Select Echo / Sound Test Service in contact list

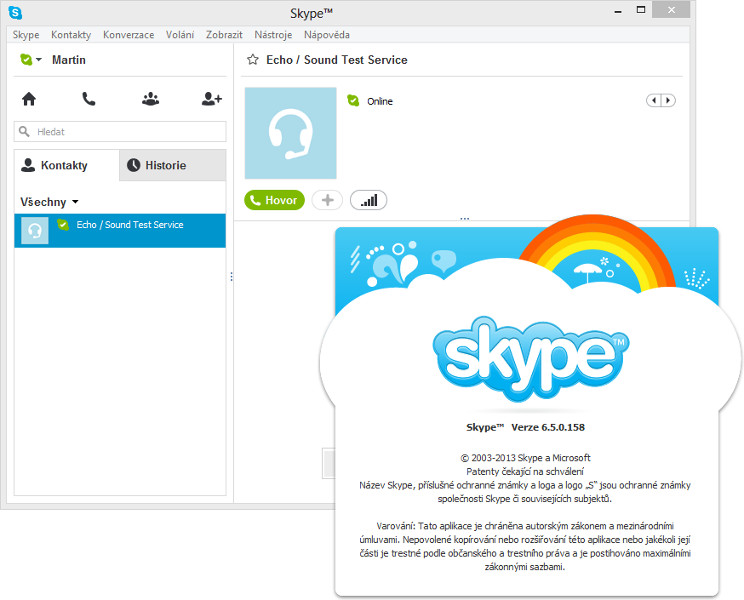tap(120, 231)
